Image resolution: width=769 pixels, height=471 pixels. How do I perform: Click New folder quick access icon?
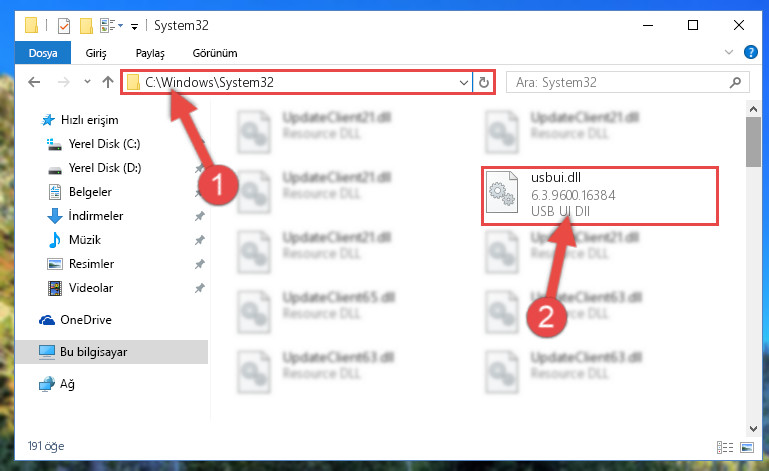click(x=86, y=26)
